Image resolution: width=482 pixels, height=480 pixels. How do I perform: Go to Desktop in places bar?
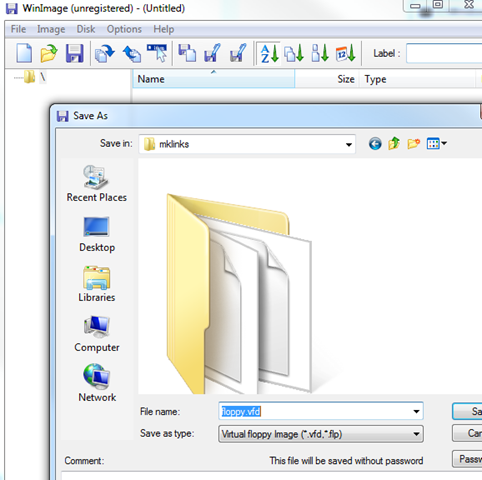point(97,234)
